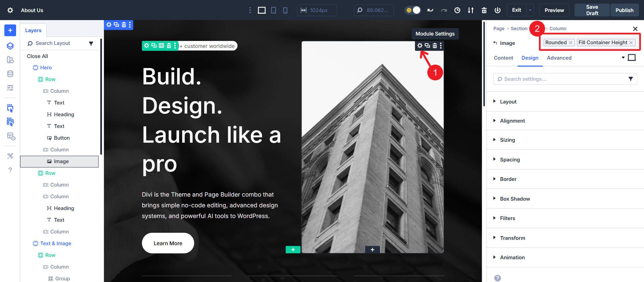The width and height of the screenshot is (644, 282).
Task: Open responsive view options three-dot menu
Action: point(250,10)
